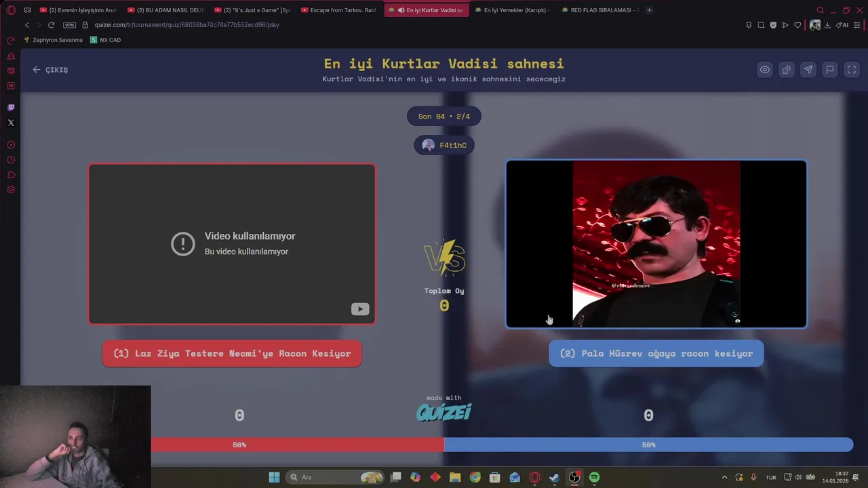Show hidden system tray icons chevron
The height and width of the screenshot is (488, 868).
tap(724, 477)
